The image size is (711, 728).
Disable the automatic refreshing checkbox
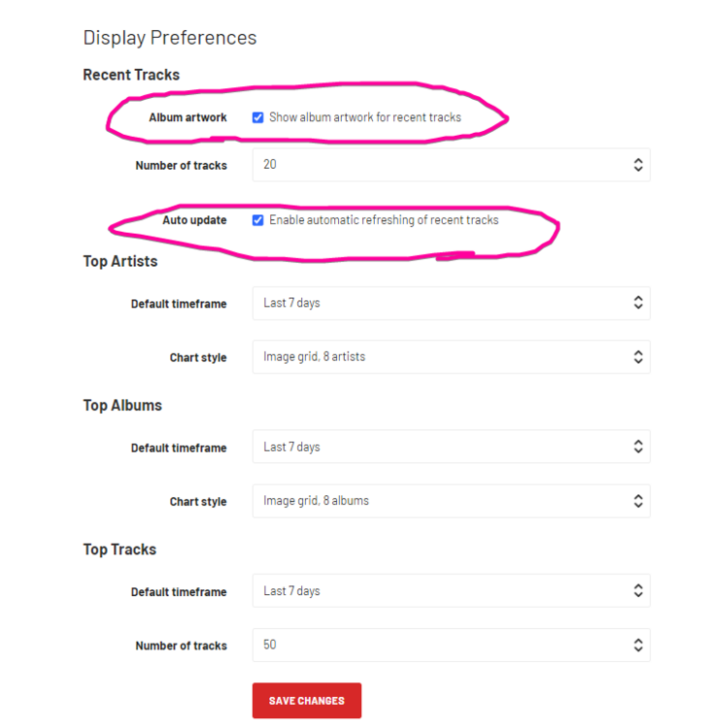click(257, 220)
